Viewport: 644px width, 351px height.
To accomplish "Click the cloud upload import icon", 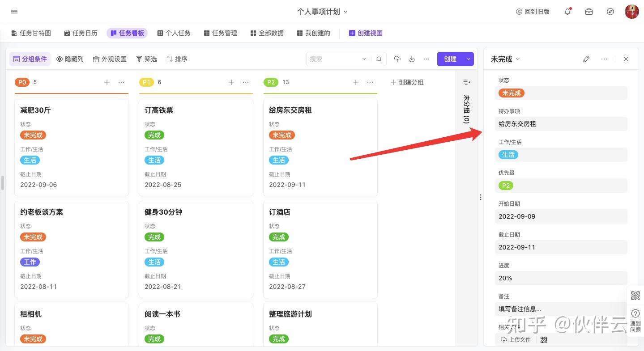I will (397, 59).
